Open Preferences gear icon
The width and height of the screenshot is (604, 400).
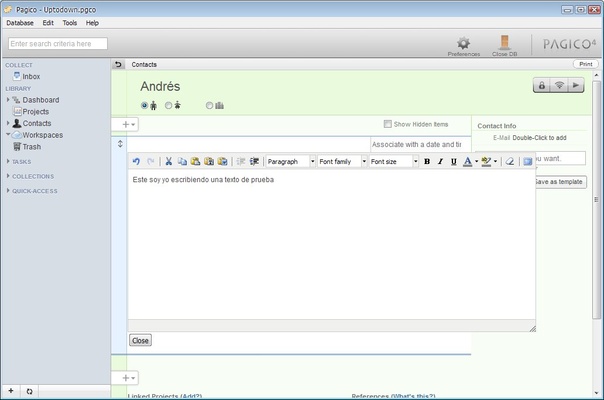463,43
